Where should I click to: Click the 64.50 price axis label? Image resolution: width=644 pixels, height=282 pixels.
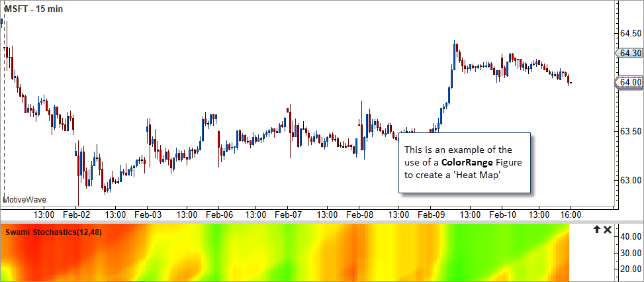pyautogui.click(x=631, y=33)
